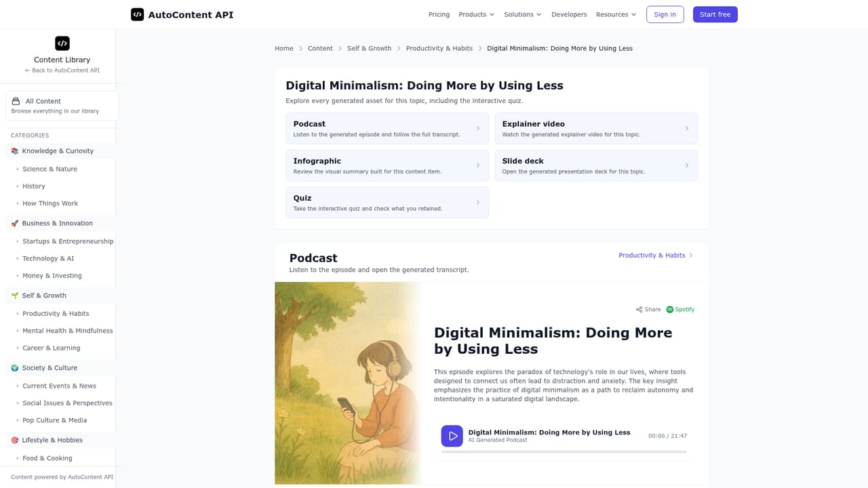Click the arrow on the Explainer video card
This screenshot has height=488, width=868.
pos(687,128)
